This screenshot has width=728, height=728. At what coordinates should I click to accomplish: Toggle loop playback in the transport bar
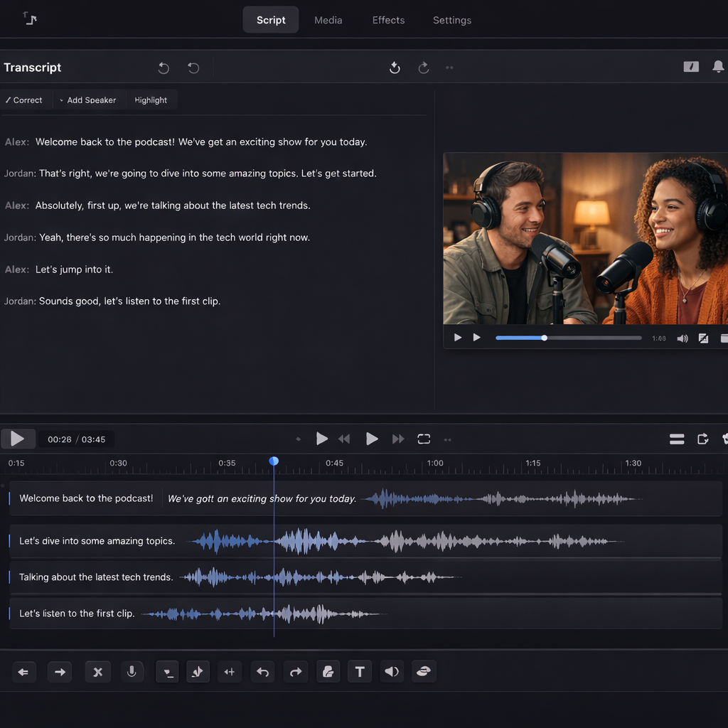click(x=424, y=439)
